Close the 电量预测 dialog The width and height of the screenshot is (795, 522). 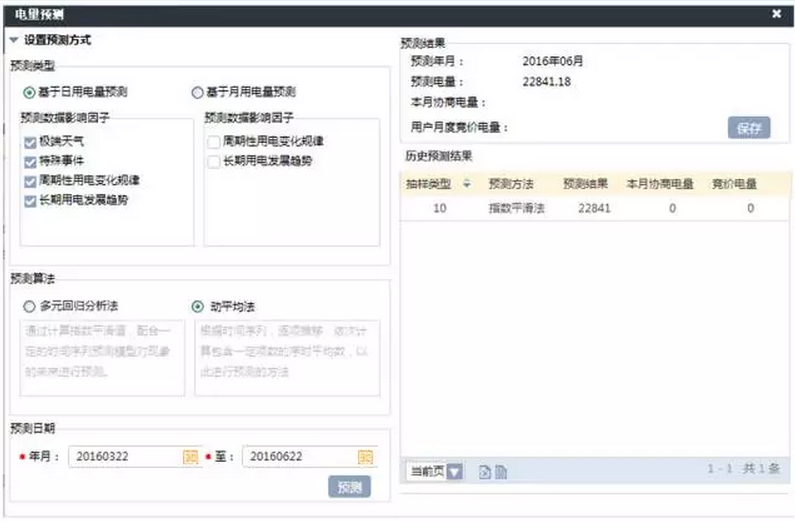[x=776, y=14]
